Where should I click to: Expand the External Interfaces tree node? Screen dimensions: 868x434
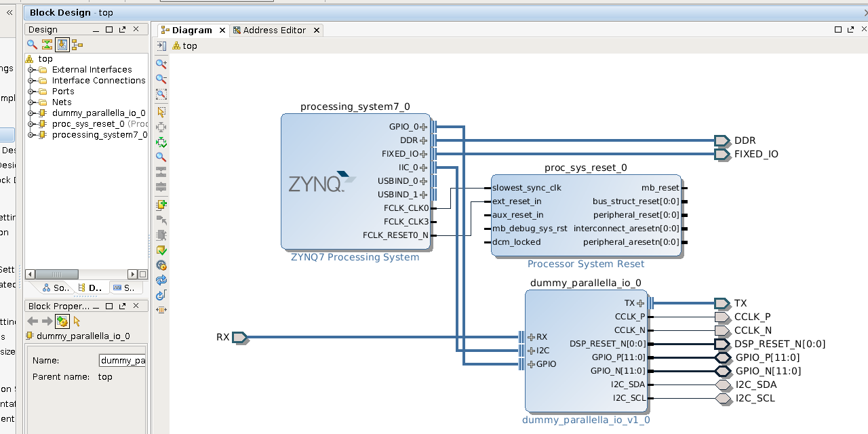coord(31,70)
